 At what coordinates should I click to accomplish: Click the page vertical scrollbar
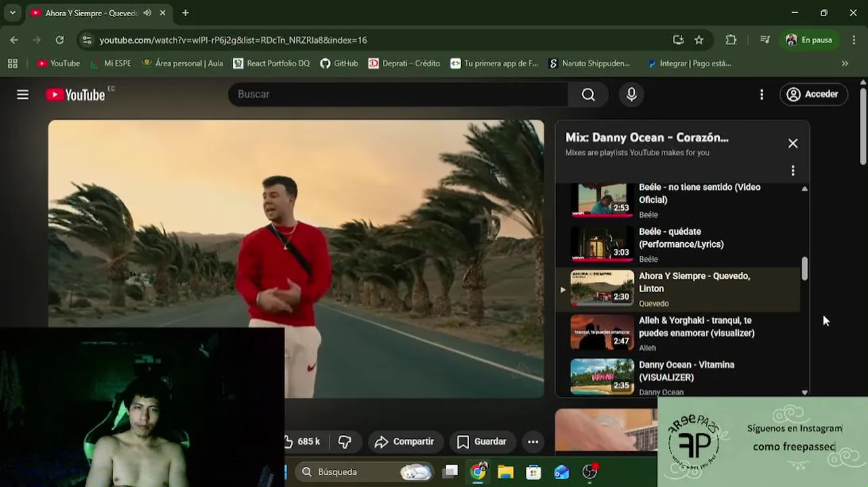(863, 125)
